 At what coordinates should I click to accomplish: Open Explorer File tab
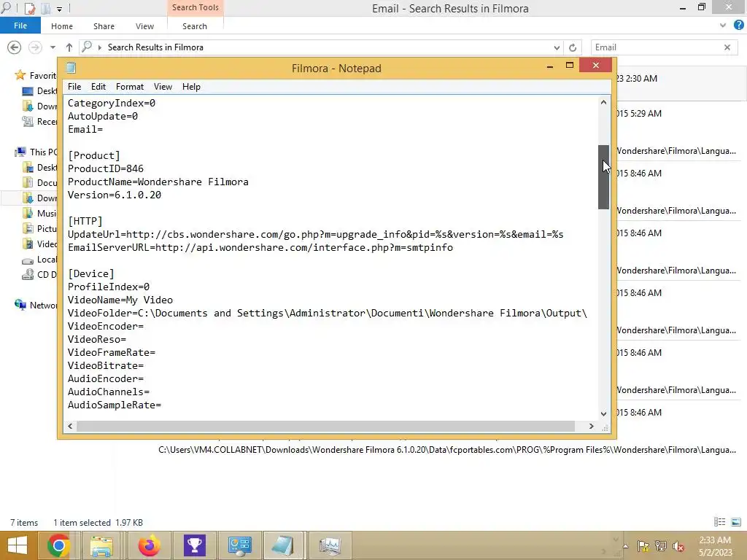(20, 26)
